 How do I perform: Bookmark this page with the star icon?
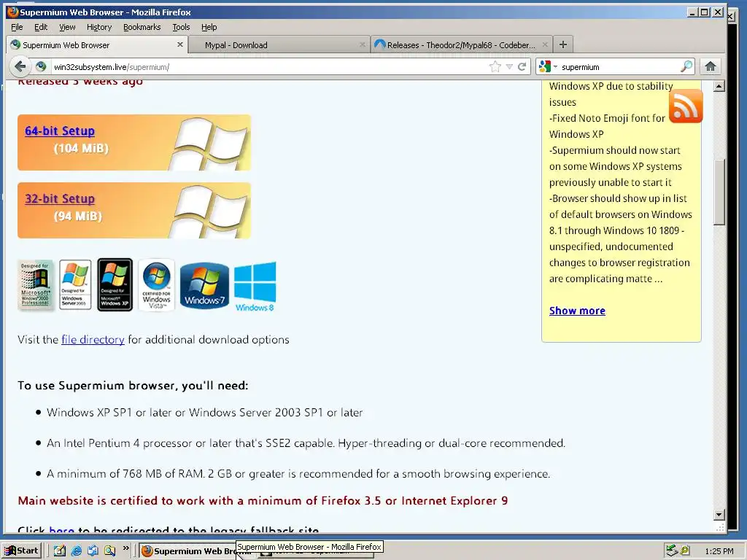(x=495, y=66)
